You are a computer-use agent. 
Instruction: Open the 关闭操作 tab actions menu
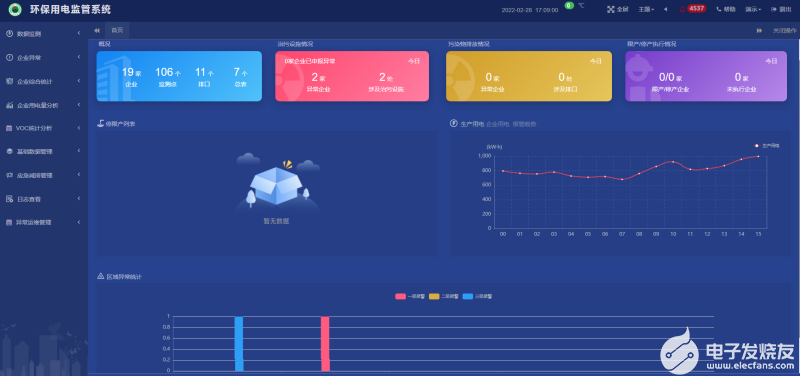pos(784,31)
